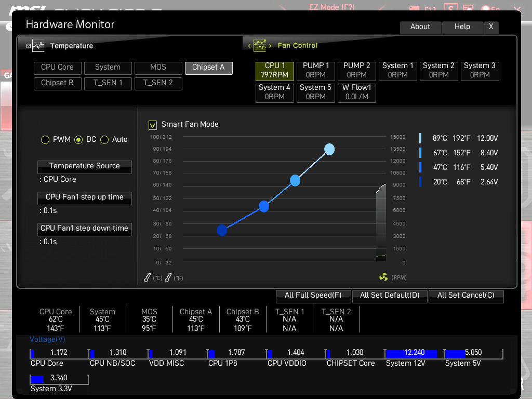Image resolution: width=532 pixels, height=399 pixels.
Task: Click EZ Mode (F7) in background BIOS
Action: [x=332, y=7]
